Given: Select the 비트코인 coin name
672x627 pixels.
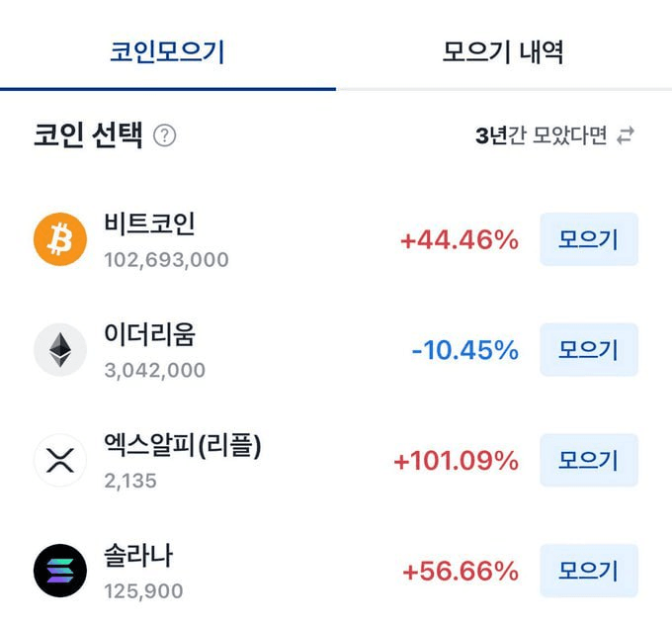Looking at the screenshot, I should tap(149, 224).
